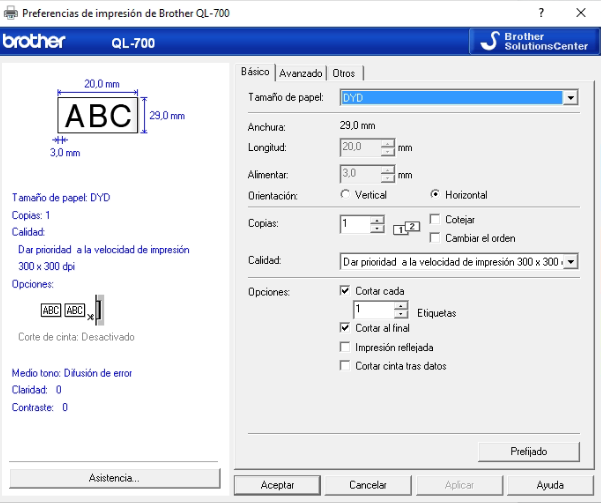Toggle the Cortar cada checkbox

tap(345, 291)
